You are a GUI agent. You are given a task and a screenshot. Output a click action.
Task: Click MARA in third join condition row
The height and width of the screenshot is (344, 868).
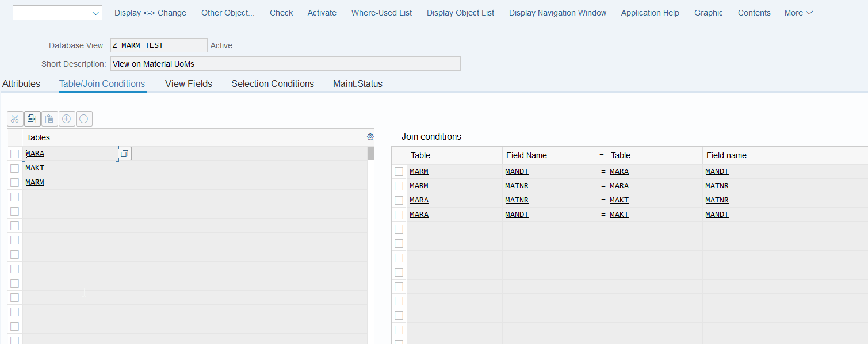(x=419, y=200)
